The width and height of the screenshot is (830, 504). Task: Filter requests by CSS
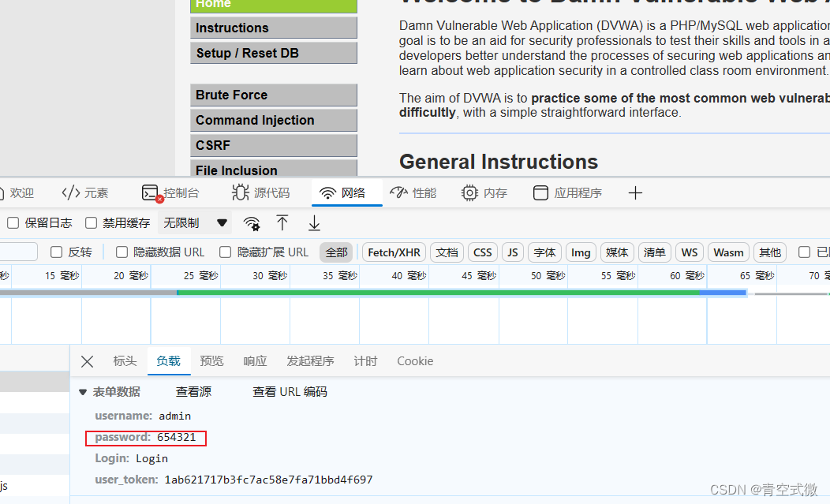tap(482, 252)
